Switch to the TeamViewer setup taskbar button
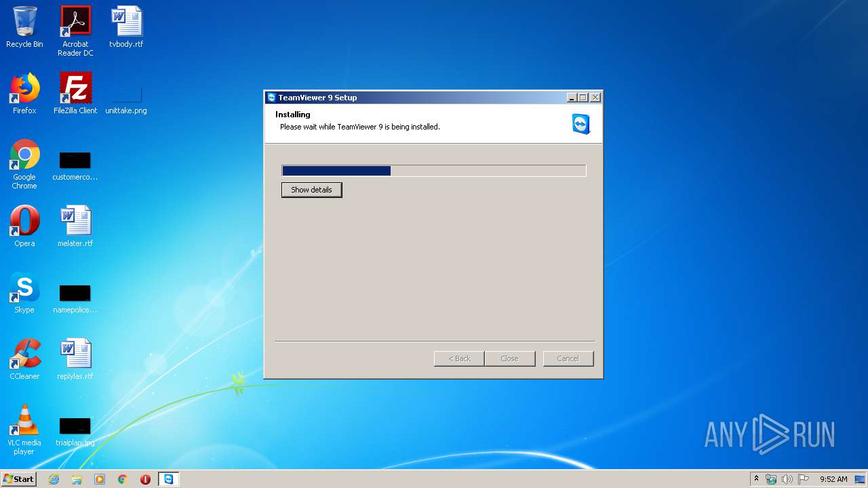The width and height of the screenshot is (868, 488). click(168, 479)
